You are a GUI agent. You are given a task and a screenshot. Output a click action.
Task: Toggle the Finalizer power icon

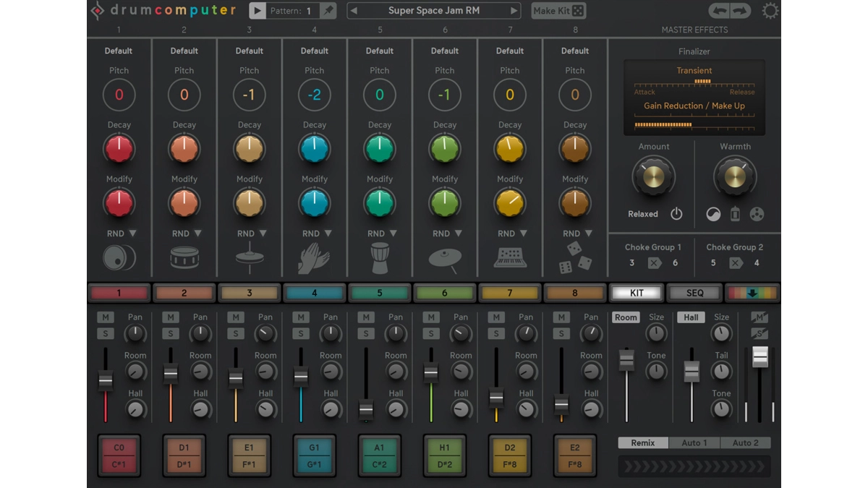[676, 214]
